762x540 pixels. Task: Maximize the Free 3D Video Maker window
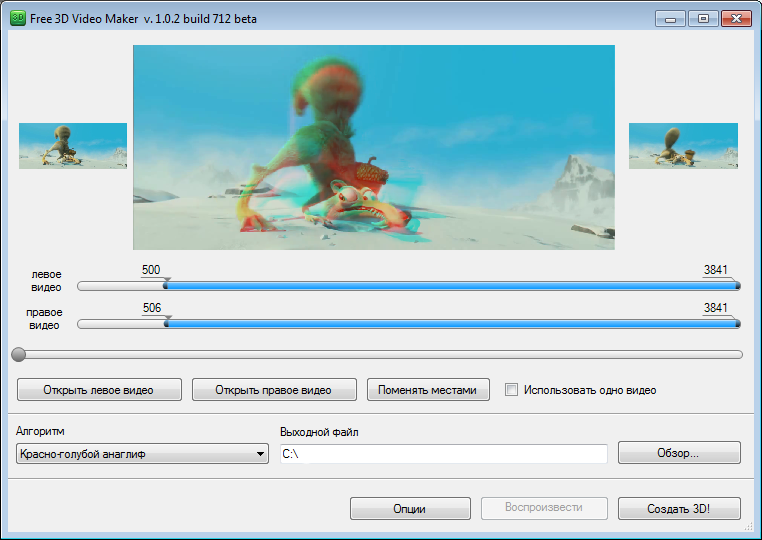(x=703, y=19)
